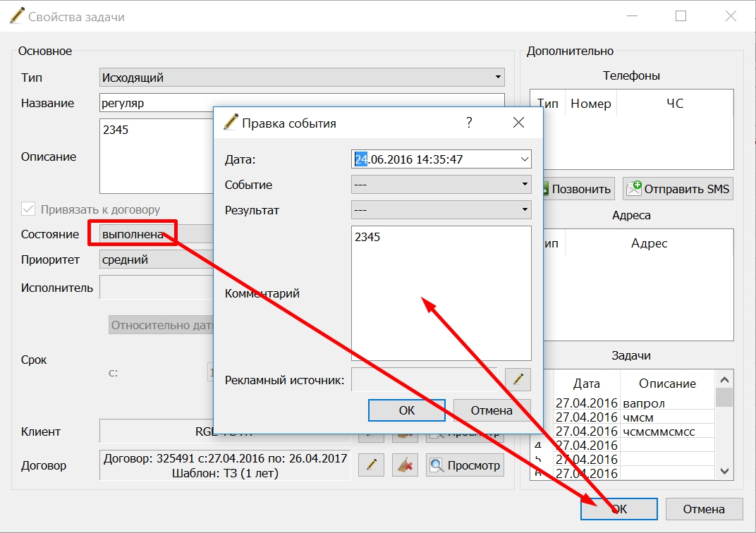Screen dimensions: 756x533
Task: Click Описание column header in Задачи table
Action: pyautogui.click(x=667, y=383)
